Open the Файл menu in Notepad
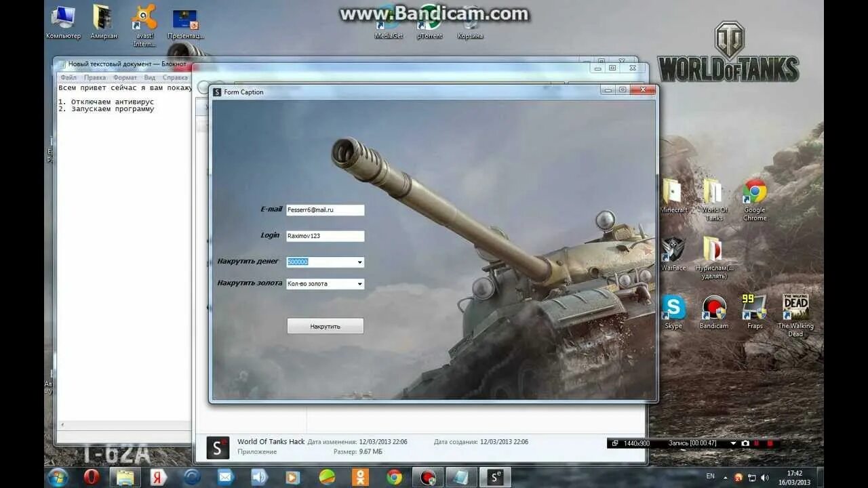 coord(68,78)
